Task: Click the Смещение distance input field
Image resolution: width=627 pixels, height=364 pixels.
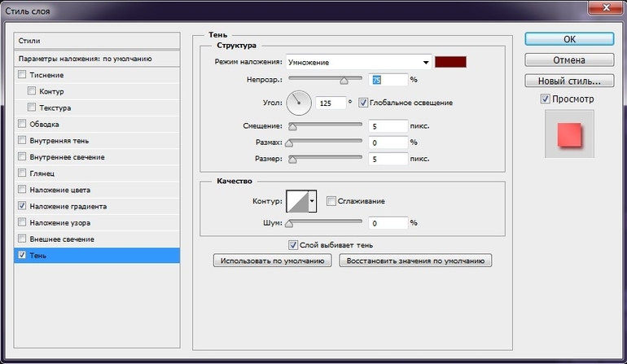Action: point(387,126)
